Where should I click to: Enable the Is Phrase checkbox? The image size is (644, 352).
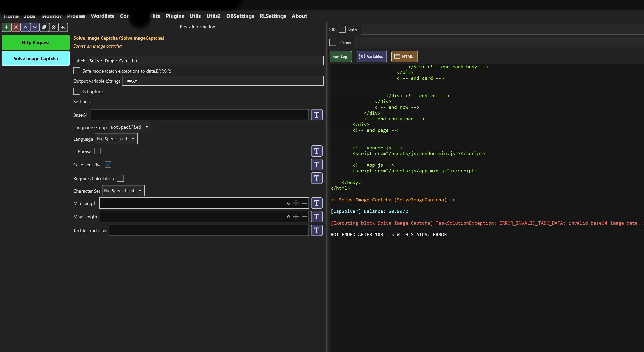point(97,151)
